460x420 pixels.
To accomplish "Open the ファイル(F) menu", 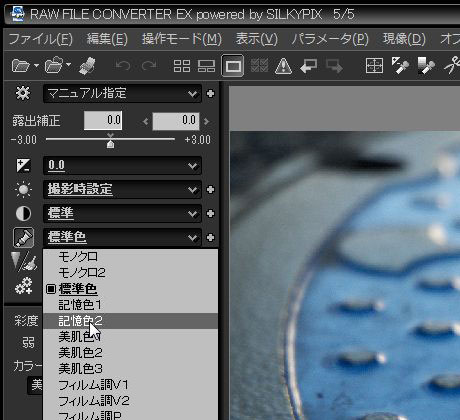I will pyautogui.click(x=41, y=39).
